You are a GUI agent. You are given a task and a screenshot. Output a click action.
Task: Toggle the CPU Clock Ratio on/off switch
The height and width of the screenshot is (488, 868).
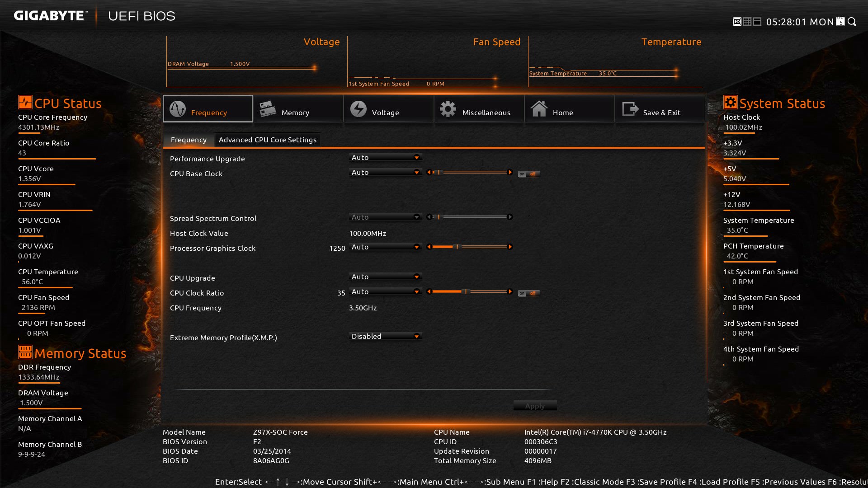pos(529,293)
